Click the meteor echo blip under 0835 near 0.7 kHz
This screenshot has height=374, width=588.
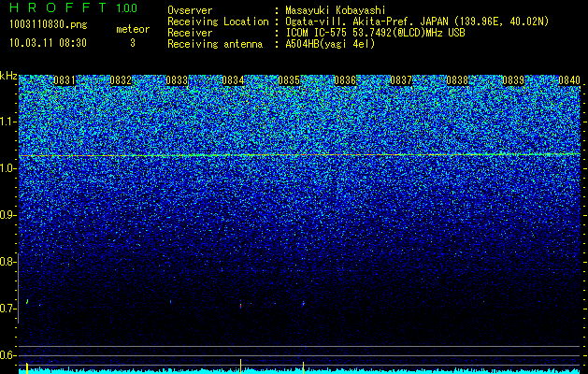(x=304, y=303)
